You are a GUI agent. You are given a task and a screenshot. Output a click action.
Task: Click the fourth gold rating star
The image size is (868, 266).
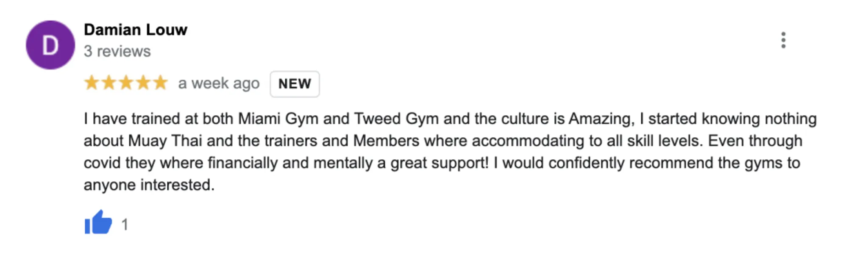pos(143,83)
